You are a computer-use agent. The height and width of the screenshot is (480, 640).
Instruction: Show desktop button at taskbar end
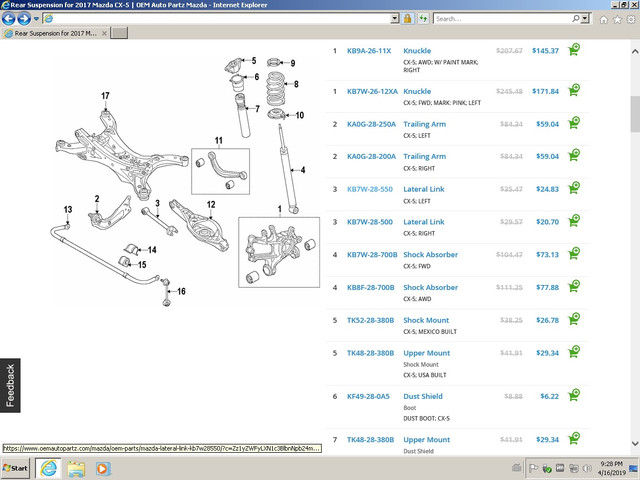tap(634, 468)
